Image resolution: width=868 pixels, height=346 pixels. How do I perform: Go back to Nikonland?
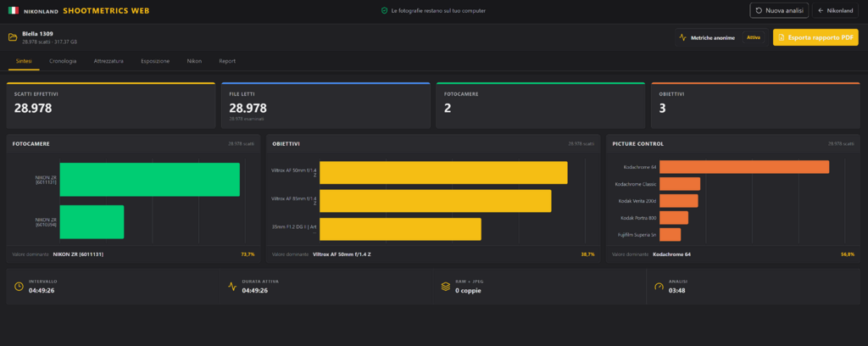tap(835, 10)
